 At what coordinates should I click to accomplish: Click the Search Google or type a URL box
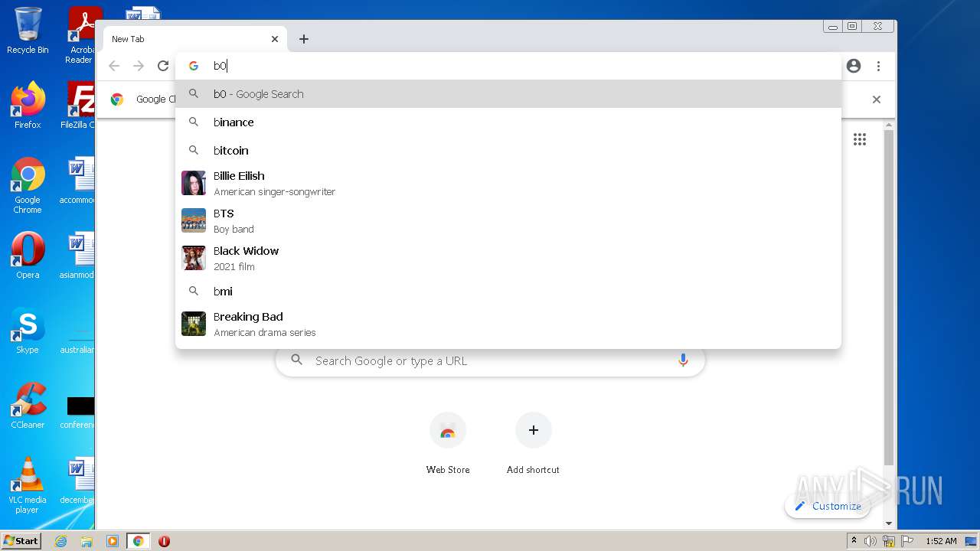490,360
